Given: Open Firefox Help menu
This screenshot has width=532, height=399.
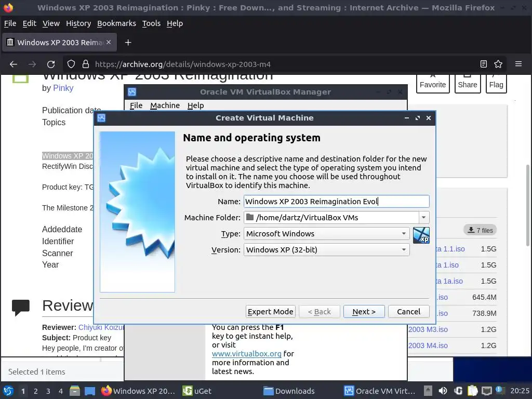Looking at the screenshot, I should 175,23.
